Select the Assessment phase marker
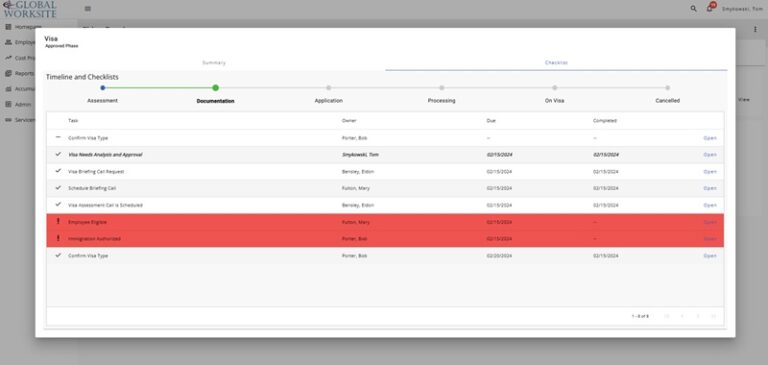This screenshot has height=365, width=768. pyautogui.click(x=102, y=88)
